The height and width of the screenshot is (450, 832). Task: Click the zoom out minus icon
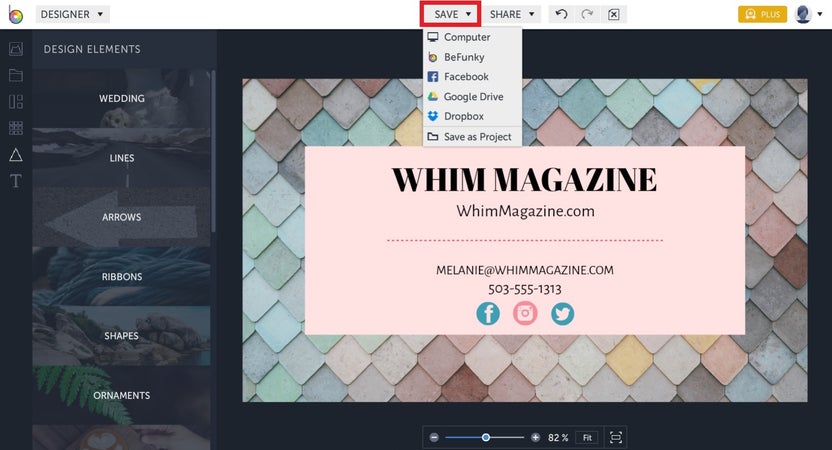[434, 437]
